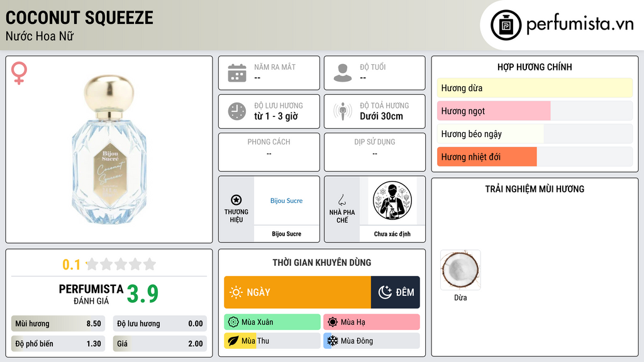The width and height of the screenshot is (644, 362).
Task: Open the Coconut Squeeze bottle image
Action: click(x=109, y=150)
